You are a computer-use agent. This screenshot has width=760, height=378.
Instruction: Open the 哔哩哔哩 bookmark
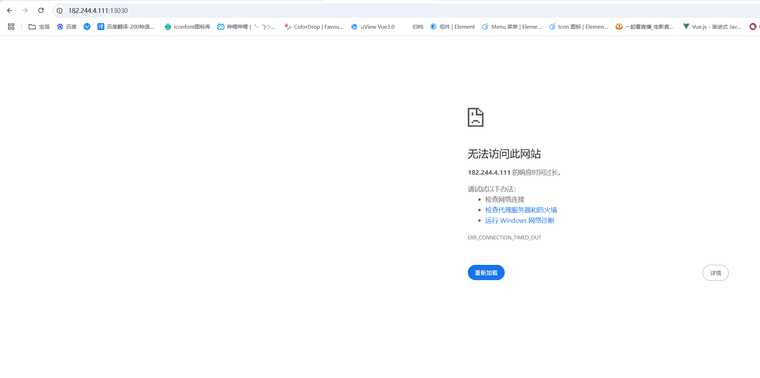point(246,27)
